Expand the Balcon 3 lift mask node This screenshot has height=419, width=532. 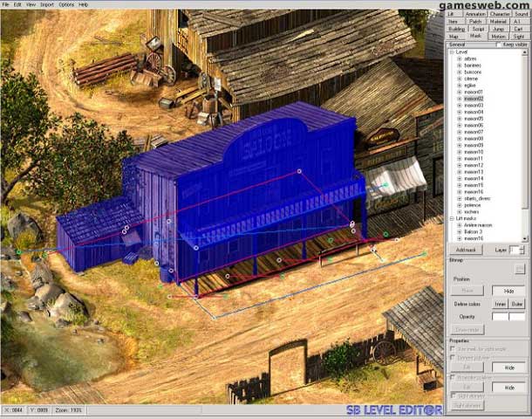(460, 231)
